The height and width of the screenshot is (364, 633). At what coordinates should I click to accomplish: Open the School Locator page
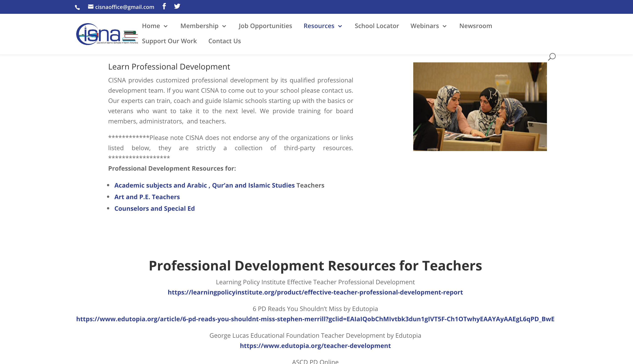[377, 26]
